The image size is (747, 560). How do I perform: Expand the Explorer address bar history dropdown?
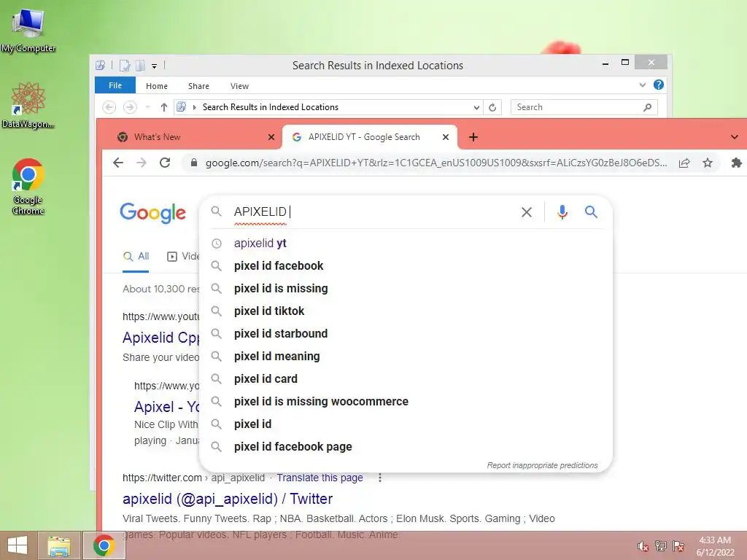click(476, 108)
